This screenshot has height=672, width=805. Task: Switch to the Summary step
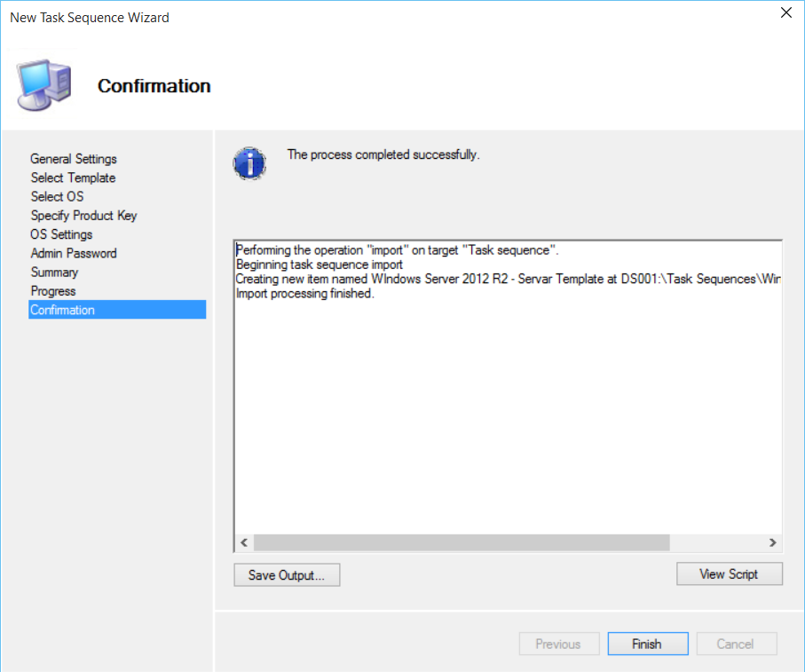(x=54, y=273)
